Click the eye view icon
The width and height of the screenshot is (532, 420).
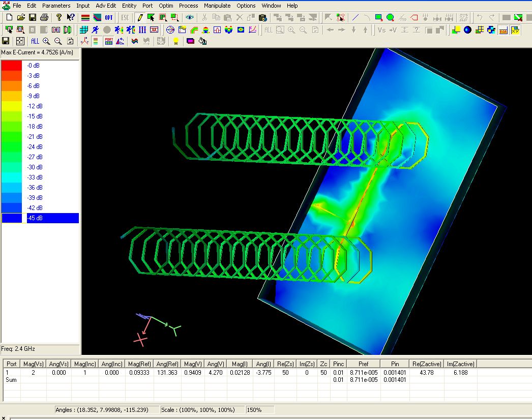point(190,17)
